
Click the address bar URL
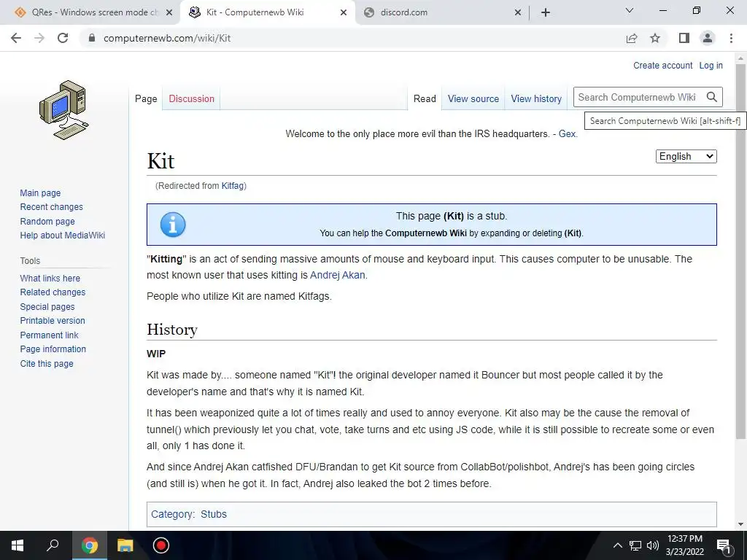coord(167,38)
